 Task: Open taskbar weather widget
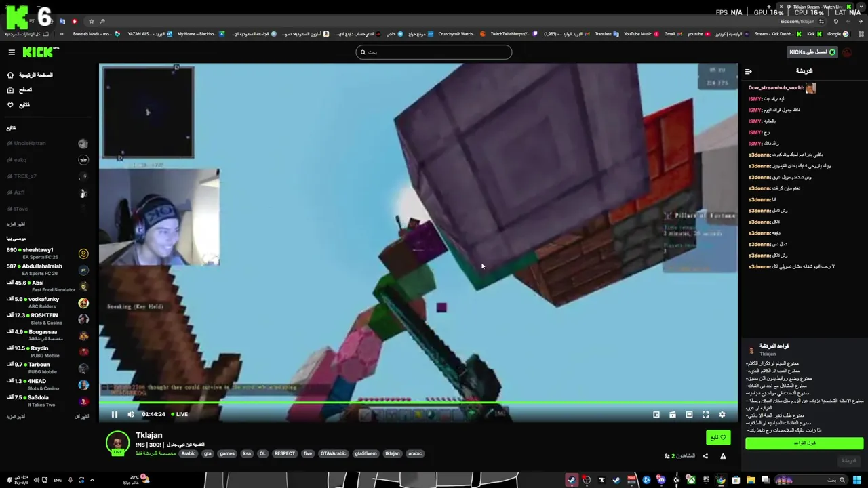point(136,480)
